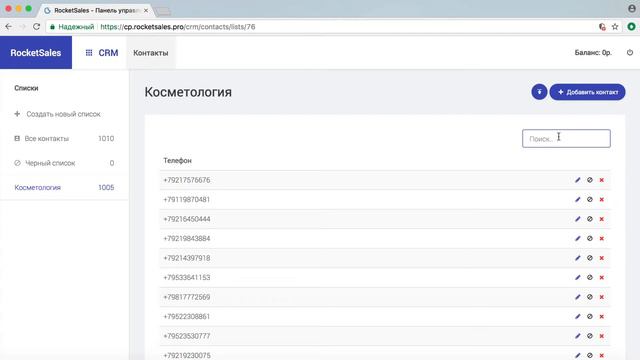Close the RocketSales browser tab

coord(146,10)
